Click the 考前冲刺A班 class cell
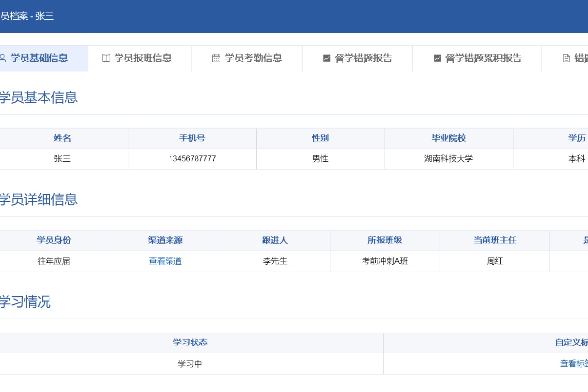The width and height of the screenshot is (588, 392). [x=385, y=261]
